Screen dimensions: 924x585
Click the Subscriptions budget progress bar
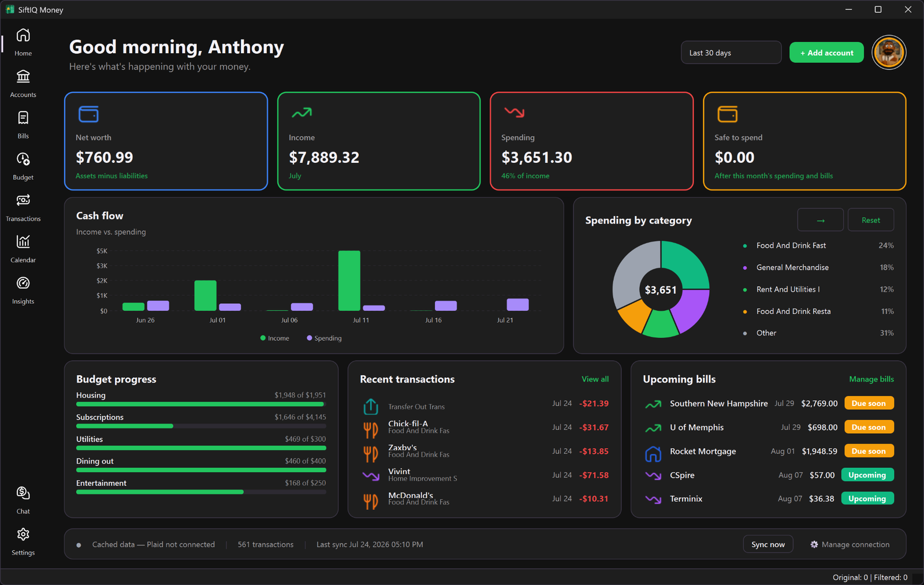tap(201, 426)
